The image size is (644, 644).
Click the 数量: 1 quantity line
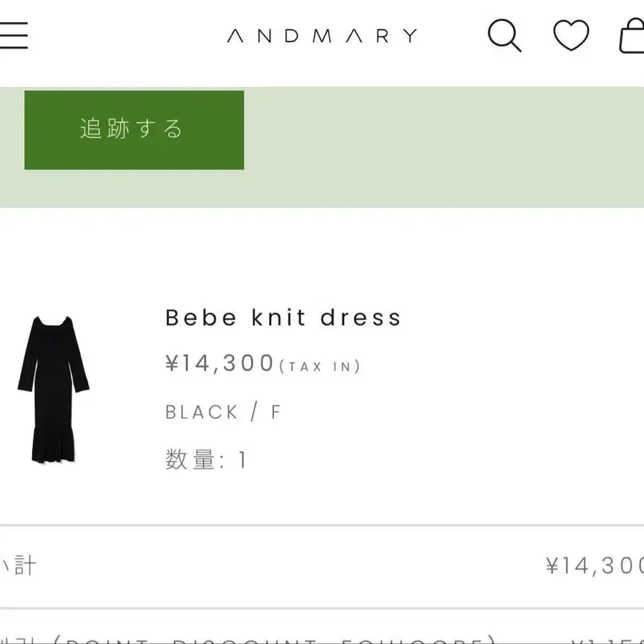(206, 459)
